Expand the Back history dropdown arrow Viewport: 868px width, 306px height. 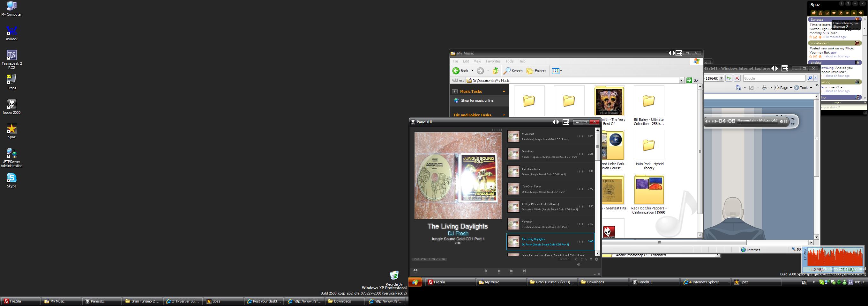pos(472,71)
